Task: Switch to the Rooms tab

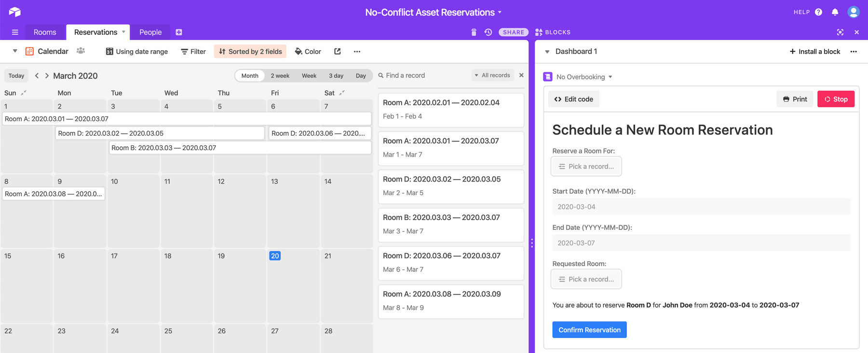Action: (x=45, y=32)
